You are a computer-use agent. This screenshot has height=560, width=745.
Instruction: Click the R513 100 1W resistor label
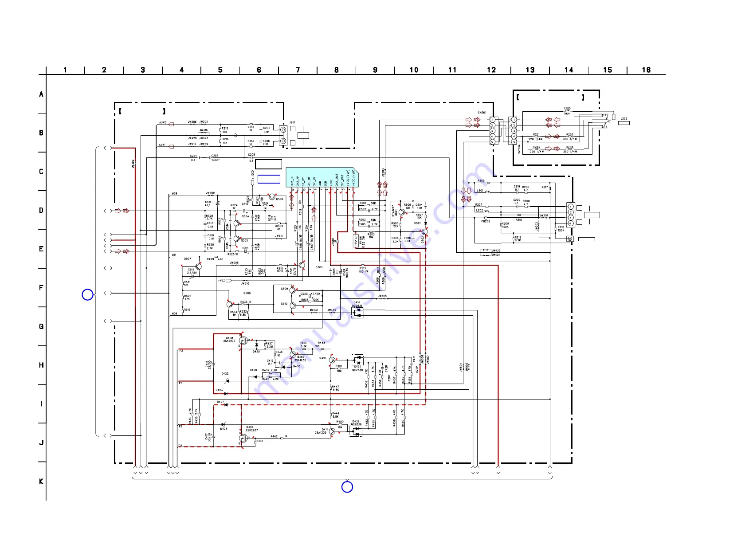point(363,270)
